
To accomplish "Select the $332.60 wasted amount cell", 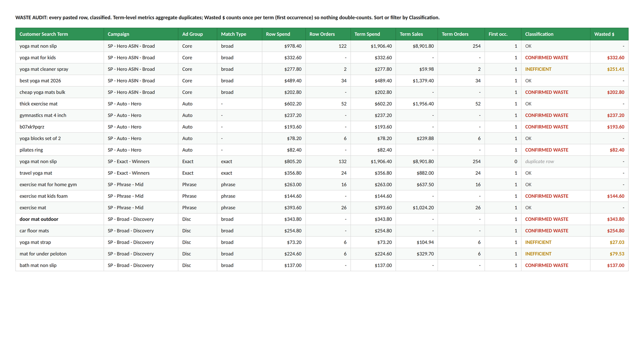I will point(609,58).
